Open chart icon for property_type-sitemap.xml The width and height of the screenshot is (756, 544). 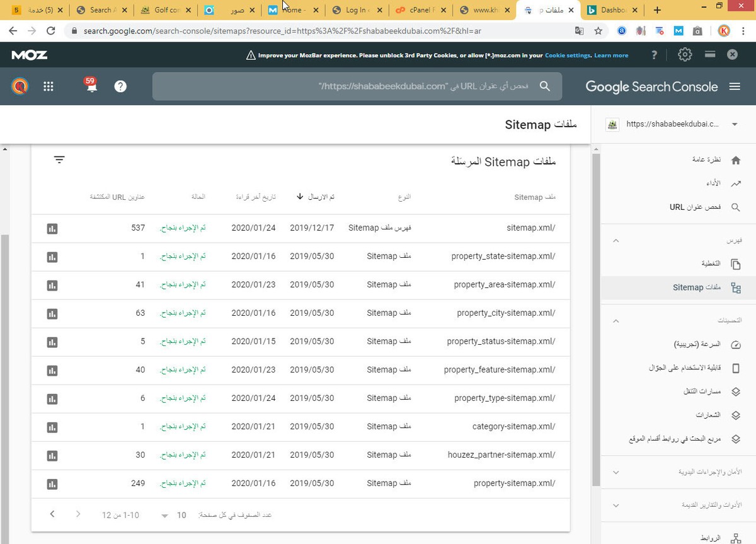point(52,398)
